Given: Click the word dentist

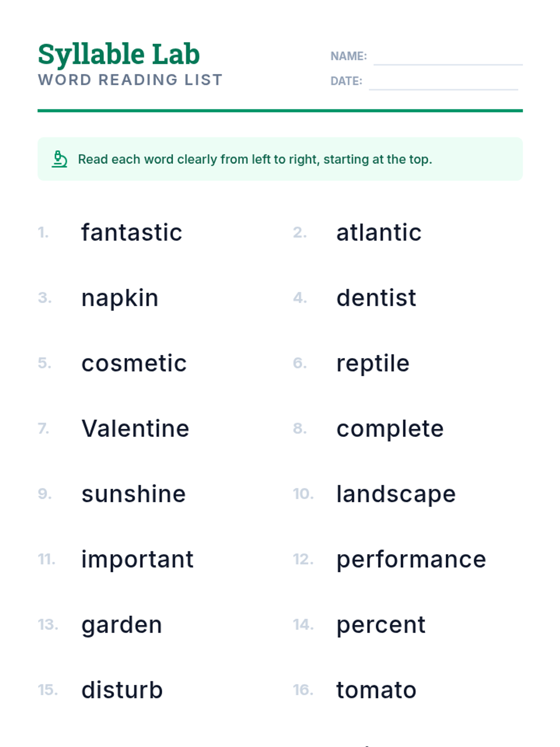Looking at the screenshot, I should [x=376, y=298].
